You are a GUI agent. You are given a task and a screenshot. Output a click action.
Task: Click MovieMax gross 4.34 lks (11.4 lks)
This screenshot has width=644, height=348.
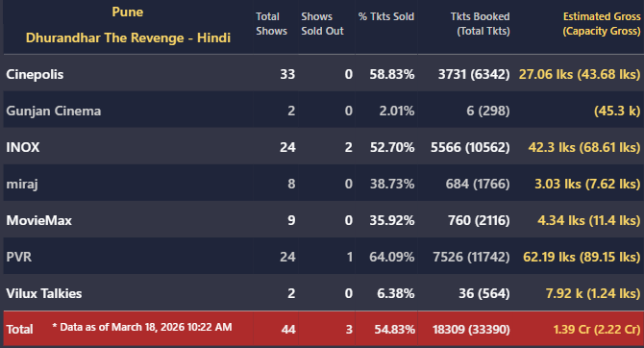coord(589,221)
